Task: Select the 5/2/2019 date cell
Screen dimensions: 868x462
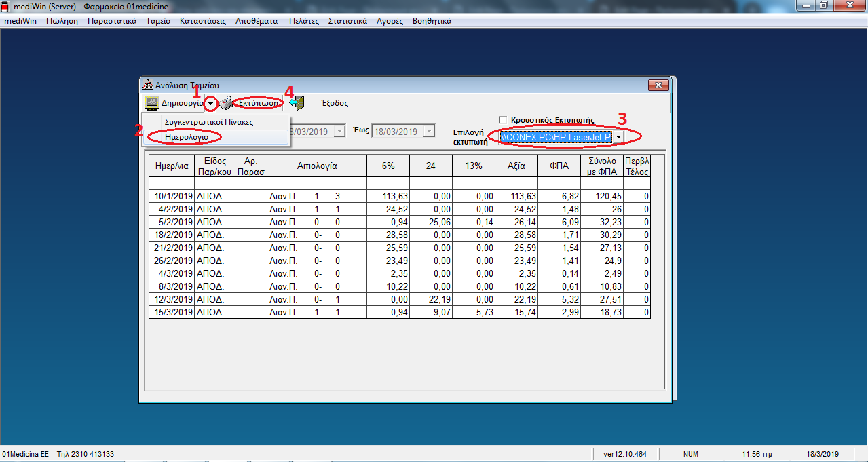Action: pyautogui.click(x=172, y=222)
